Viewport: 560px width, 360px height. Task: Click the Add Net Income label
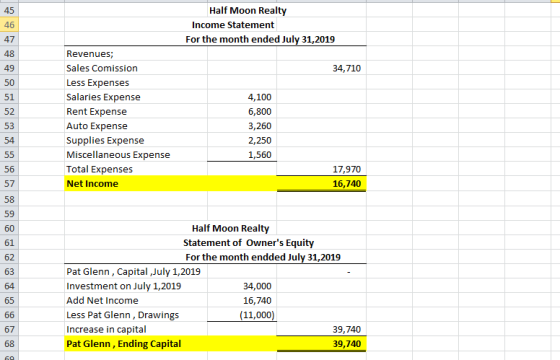102,301
